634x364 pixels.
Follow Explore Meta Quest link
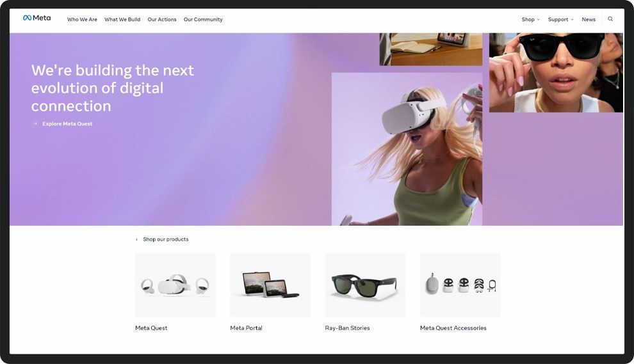click(67, 123)
